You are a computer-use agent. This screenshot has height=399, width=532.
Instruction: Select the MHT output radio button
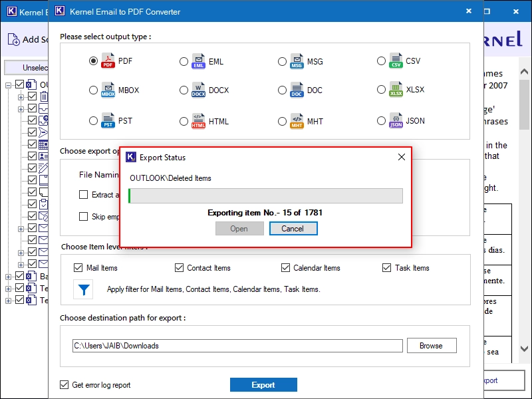click(x=282, y=122)
